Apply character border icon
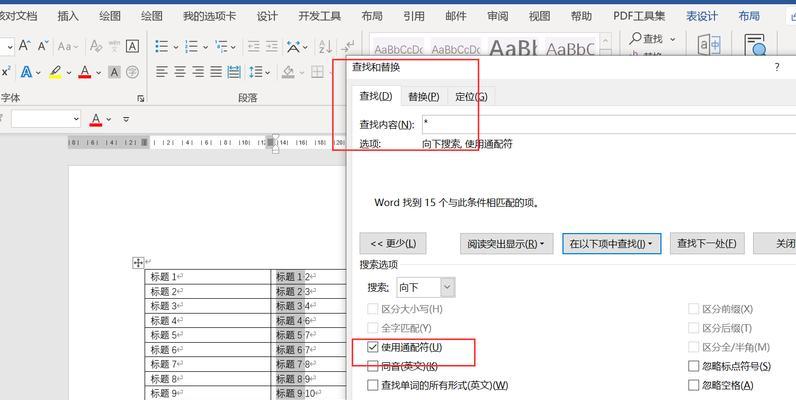Screen dimensions: 796x400 [x=132, y=46]
